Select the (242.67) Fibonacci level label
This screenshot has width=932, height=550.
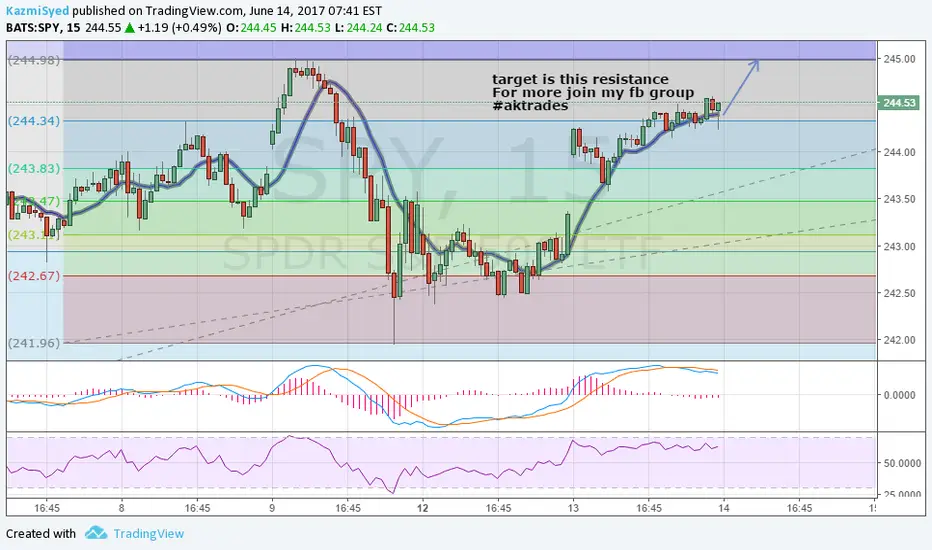(x=34, y=275)
